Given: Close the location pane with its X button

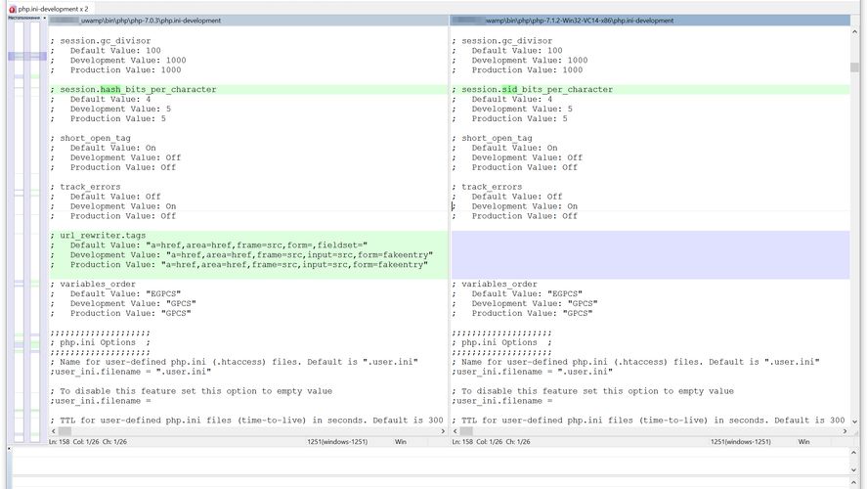Looking at the screenshot, I should (43, 20).
